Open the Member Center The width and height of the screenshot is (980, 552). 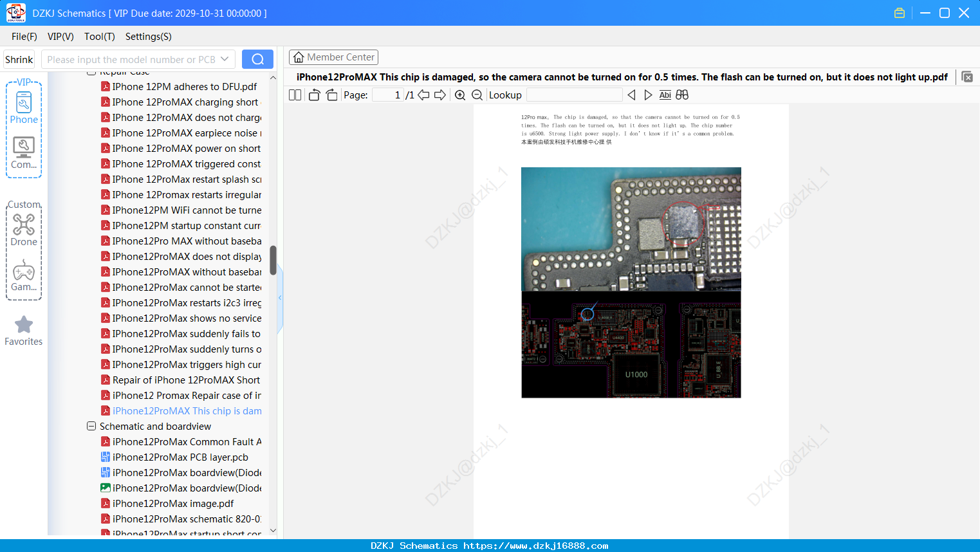point(333,57)
